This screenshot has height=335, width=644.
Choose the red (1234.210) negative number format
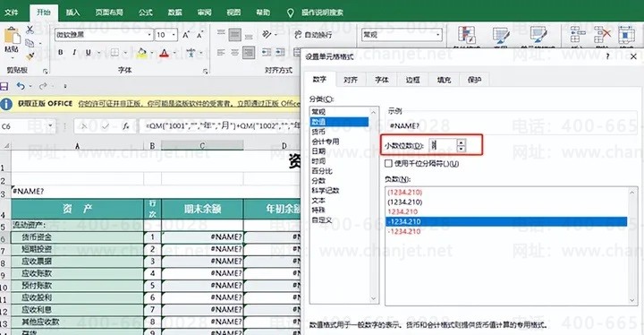pos(405,193)
